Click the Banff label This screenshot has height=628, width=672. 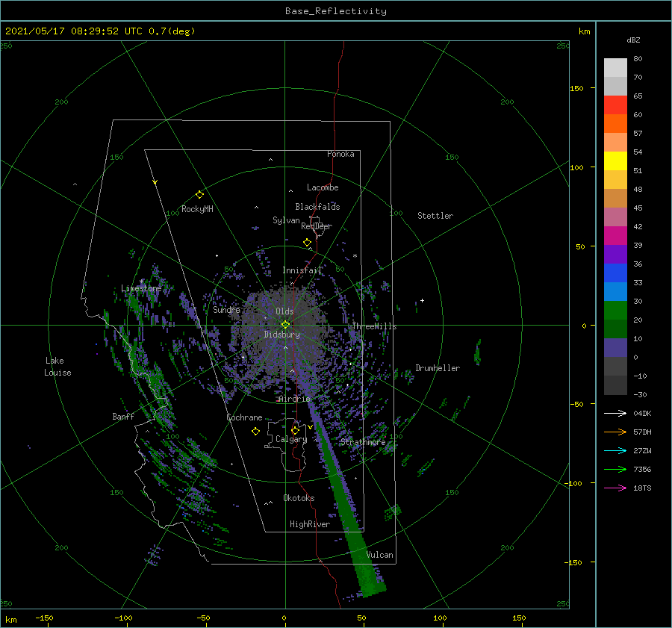pos(123,416)
